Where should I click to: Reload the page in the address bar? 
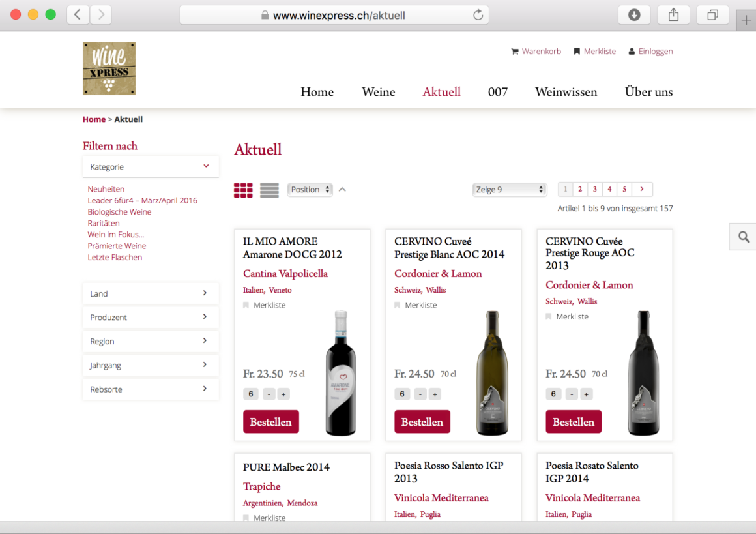[478, 15]
